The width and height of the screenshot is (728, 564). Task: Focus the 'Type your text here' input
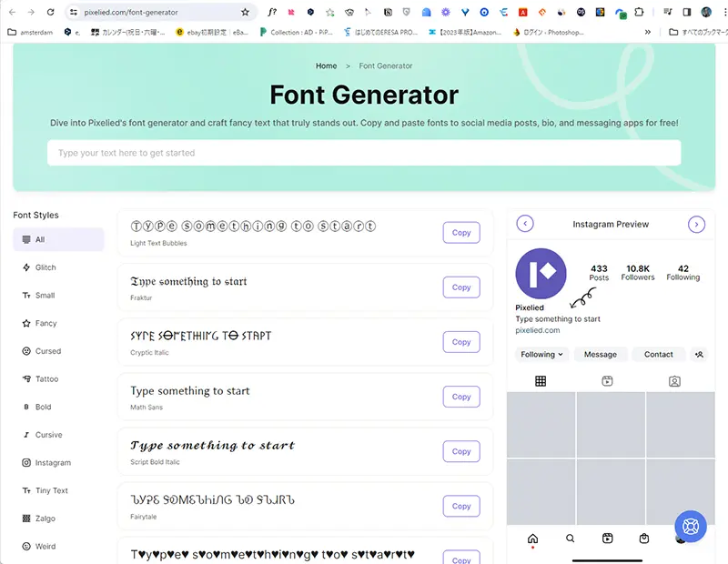pos(364,153)
